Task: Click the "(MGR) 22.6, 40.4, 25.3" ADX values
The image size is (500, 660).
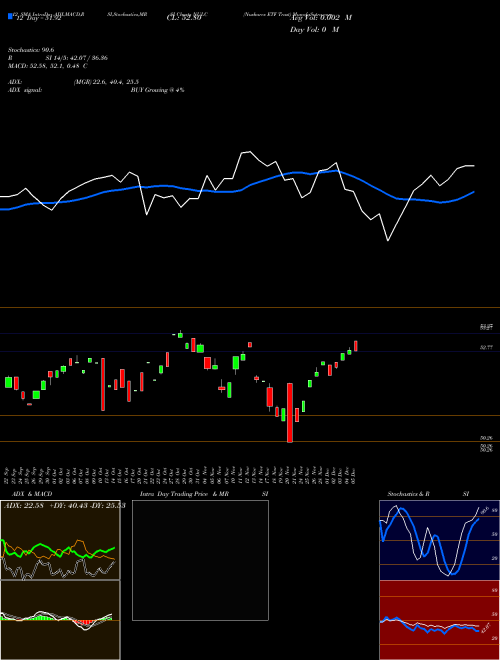Action: [106, 82]
